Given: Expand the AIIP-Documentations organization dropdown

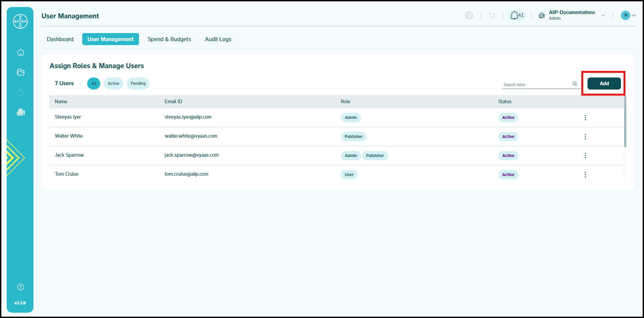Looking at the screenshot, I should coord(603,15).
